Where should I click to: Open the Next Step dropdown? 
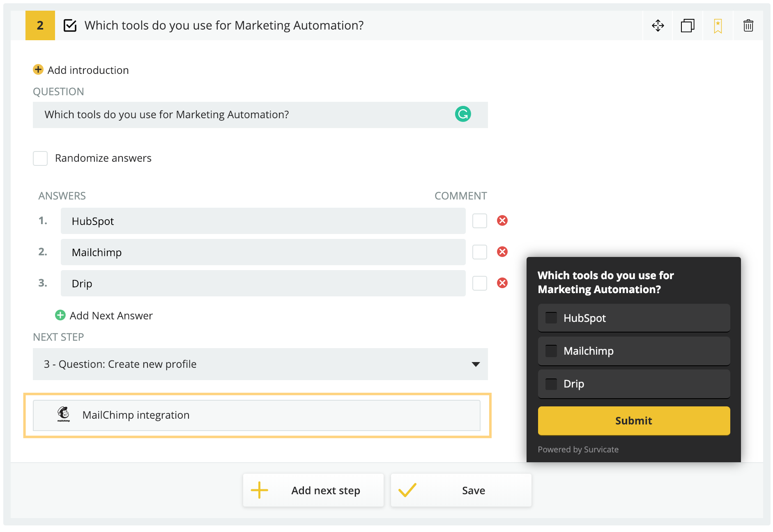click(x=260, y=364)
